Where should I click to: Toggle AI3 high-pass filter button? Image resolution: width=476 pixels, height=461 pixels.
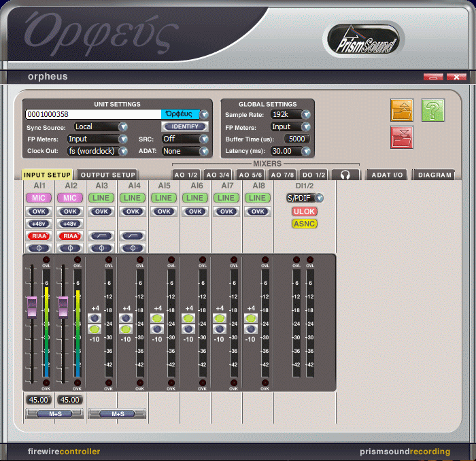[x=101, y=236]
